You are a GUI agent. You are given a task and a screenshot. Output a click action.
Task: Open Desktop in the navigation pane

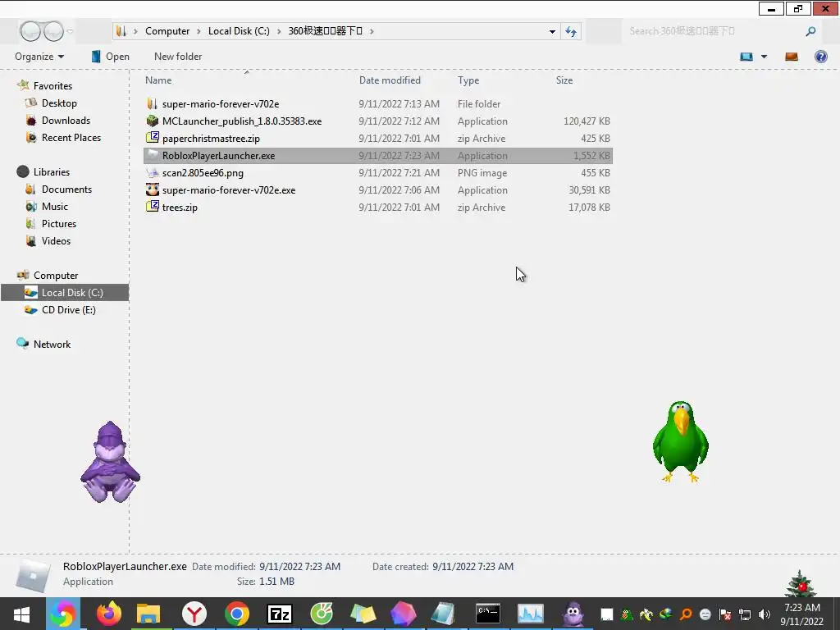click(59, 103)
